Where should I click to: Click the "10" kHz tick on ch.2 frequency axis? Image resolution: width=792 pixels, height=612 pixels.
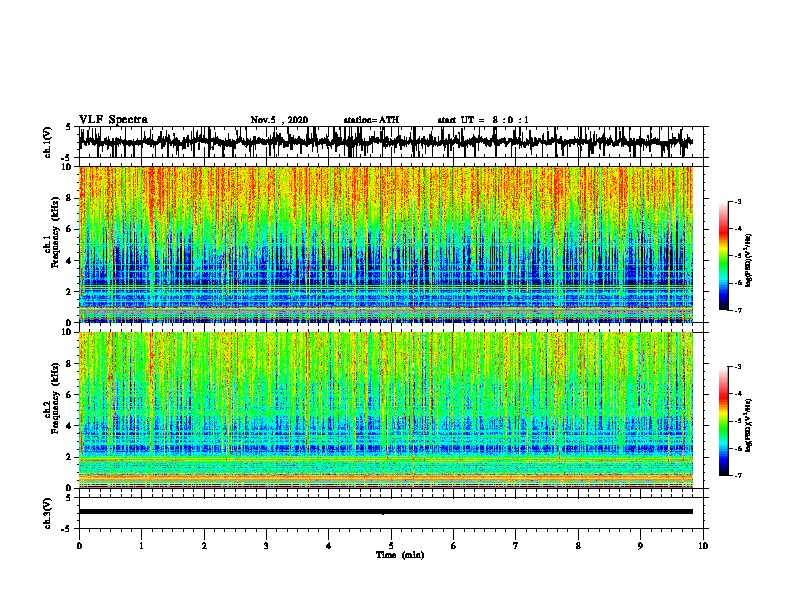click(67, 332)
